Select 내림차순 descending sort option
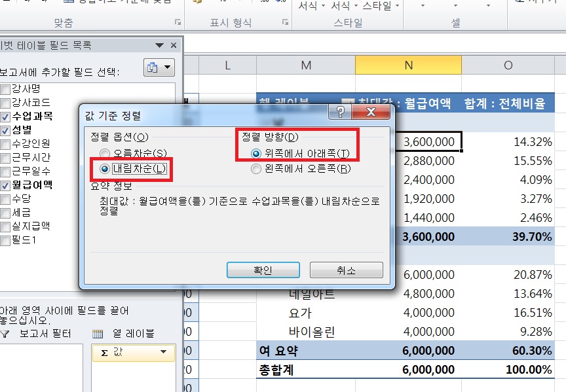566x392 pixels. (104, 169)
